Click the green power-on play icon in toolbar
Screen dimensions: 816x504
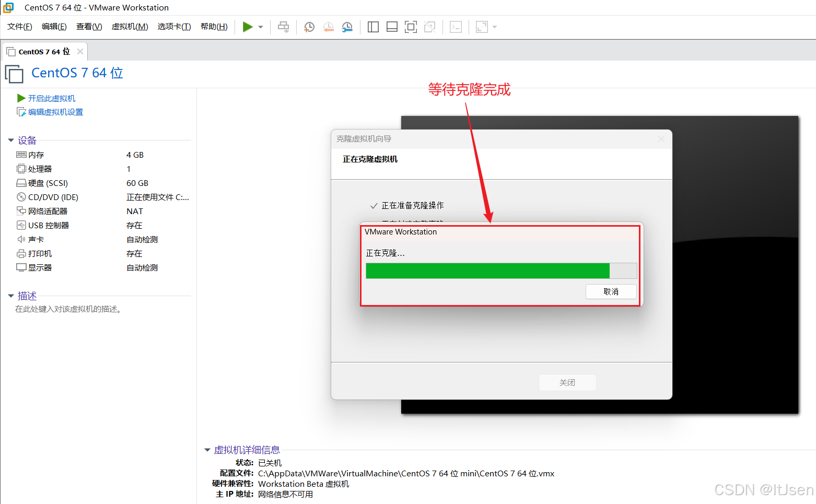click(x=248, y=27)
